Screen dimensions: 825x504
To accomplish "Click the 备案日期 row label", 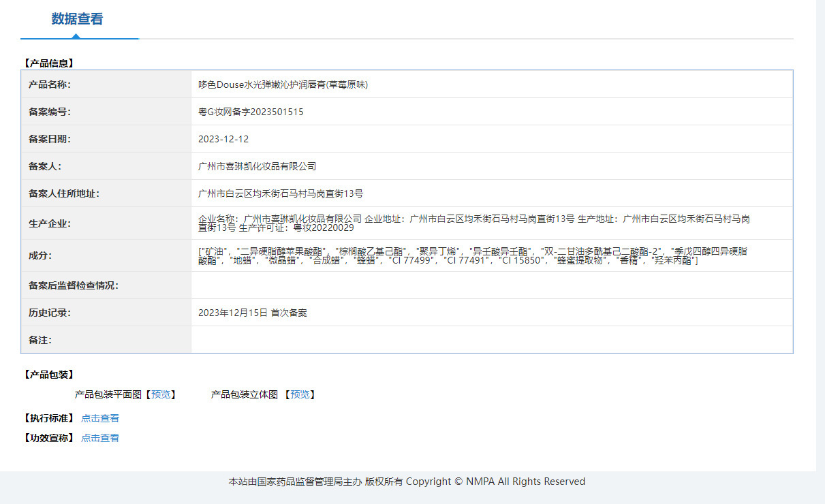I will point(49,139).
